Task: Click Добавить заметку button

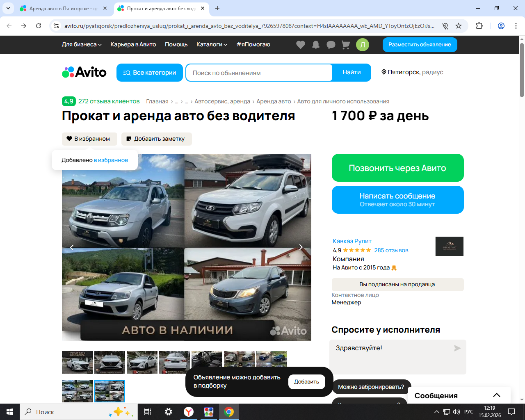Action: [x=157, y=139]
